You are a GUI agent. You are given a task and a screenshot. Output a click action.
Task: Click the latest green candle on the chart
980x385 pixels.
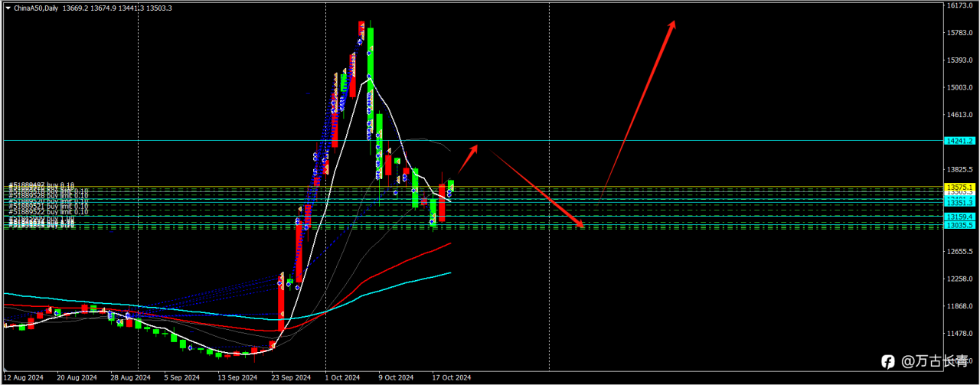point(452,186)
